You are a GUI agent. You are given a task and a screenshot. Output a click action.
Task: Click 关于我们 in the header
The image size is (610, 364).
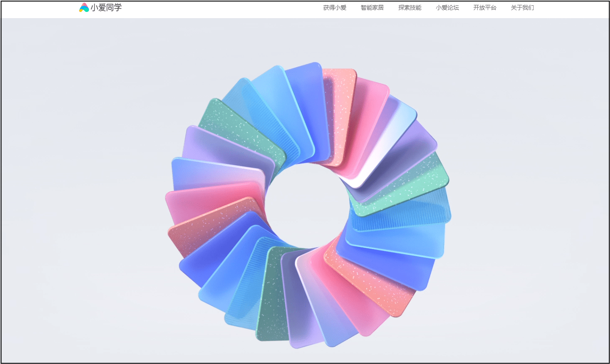coord(522,8)
